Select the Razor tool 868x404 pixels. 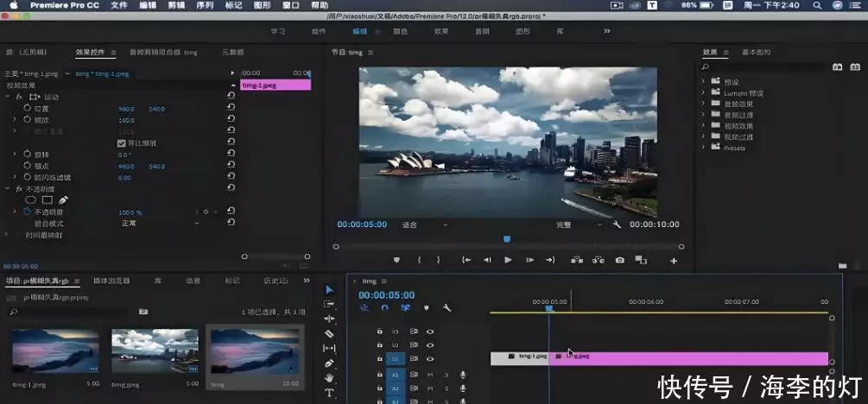[x=329, y=334]
